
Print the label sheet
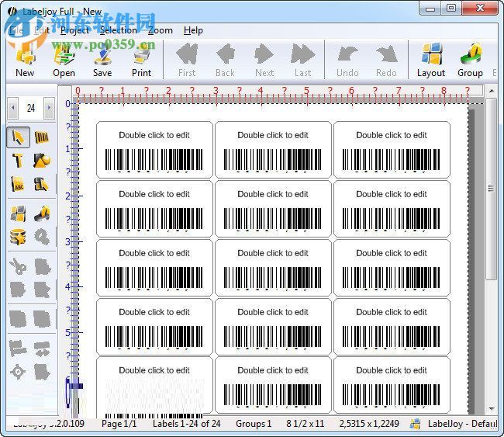pyautogui.click(x=141, y=61)
